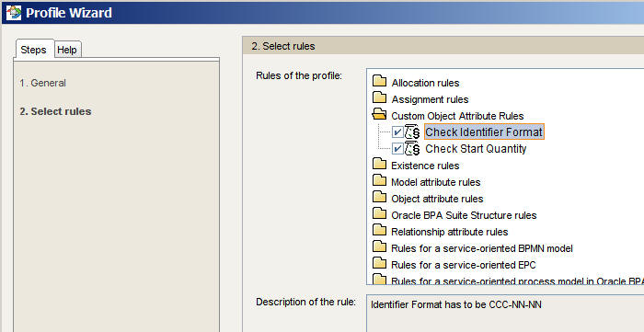Click the Relationship attribute rules folder icon
Viewport: 644px width, 332px height.
(379, 231)
